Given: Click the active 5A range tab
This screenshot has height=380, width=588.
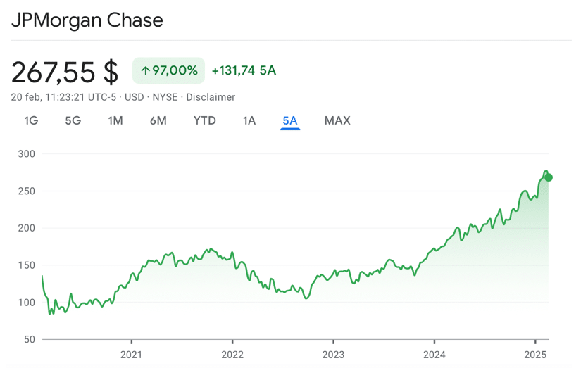Looking at the screenshot, I should (x=290, y=120).
